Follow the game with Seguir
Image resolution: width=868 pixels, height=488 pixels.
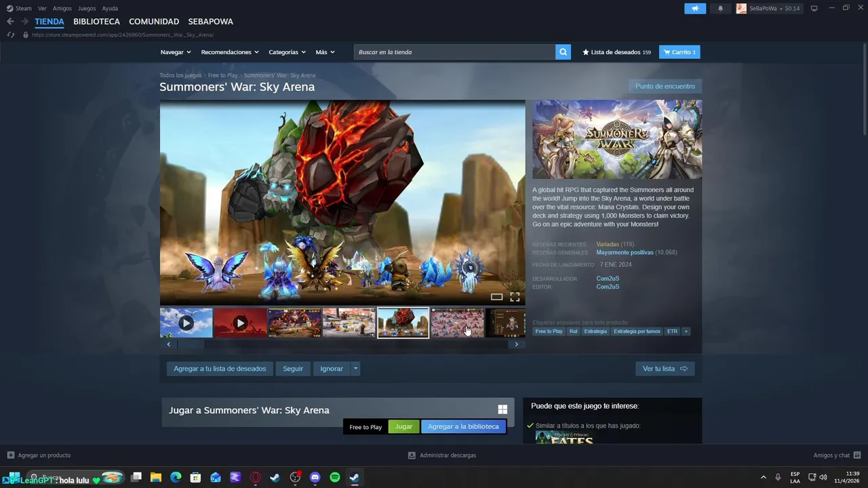pyautogui.click(x=293, y=369)
